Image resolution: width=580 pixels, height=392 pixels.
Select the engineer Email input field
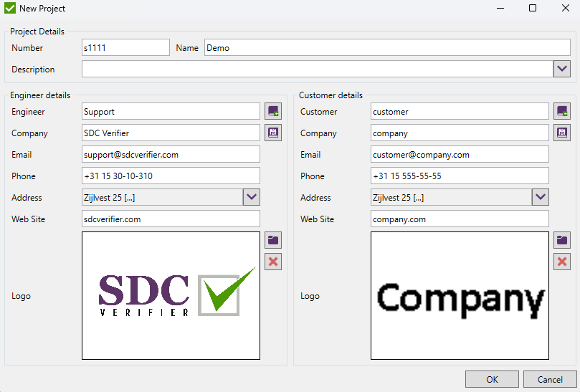[x=171, y=154]
